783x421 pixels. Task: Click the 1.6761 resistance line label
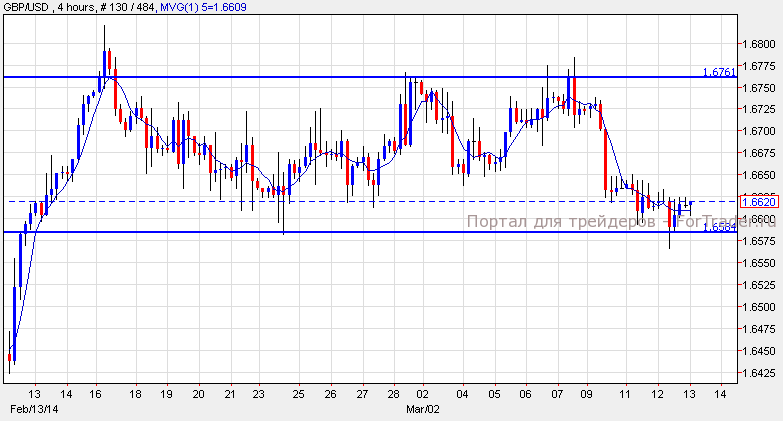tap(719, 72)
